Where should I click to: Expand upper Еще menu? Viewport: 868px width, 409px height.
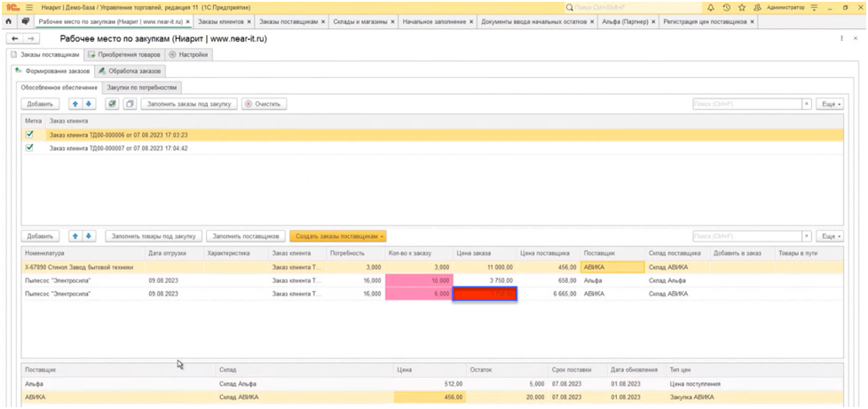[x=832, y=104]
